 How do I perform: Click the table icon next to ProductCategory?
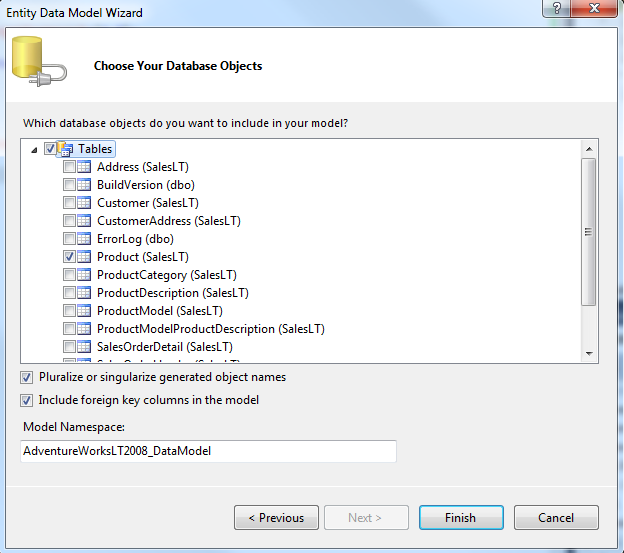click(85, 275)
